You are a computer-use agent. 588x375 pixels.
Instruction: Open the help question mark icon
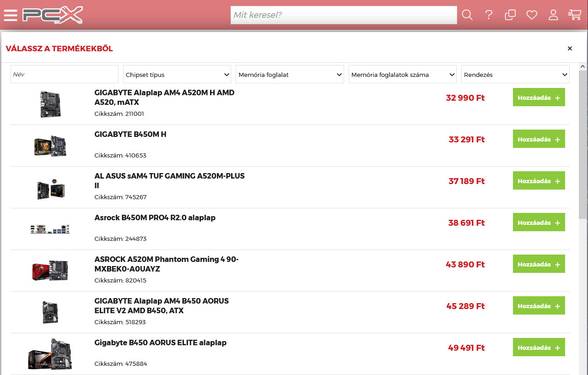click(x=489, y=15)
